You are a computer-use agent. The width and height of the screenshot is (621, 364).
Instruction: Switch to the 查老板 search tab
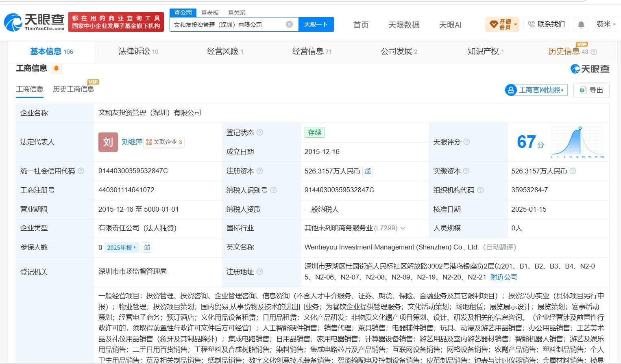210,13
